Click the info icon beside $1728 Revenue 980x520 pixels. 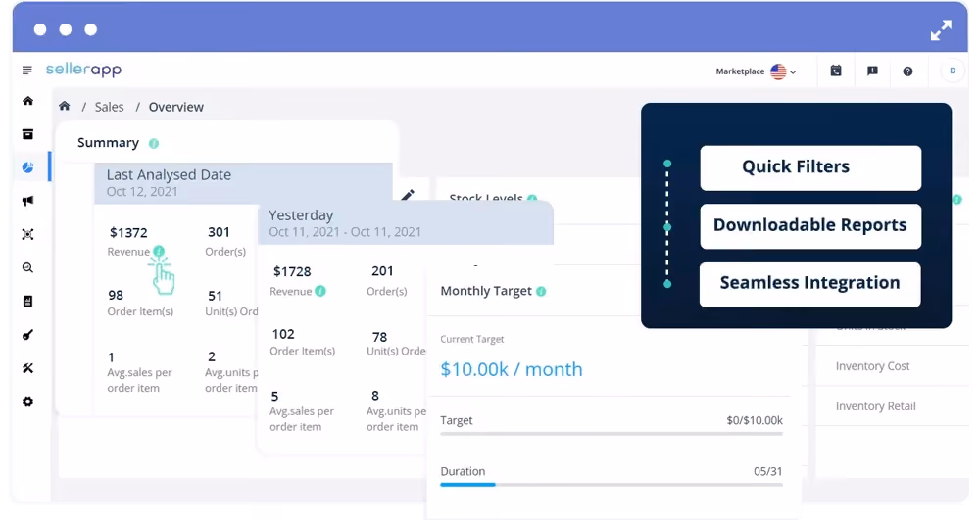coord(320,291)
